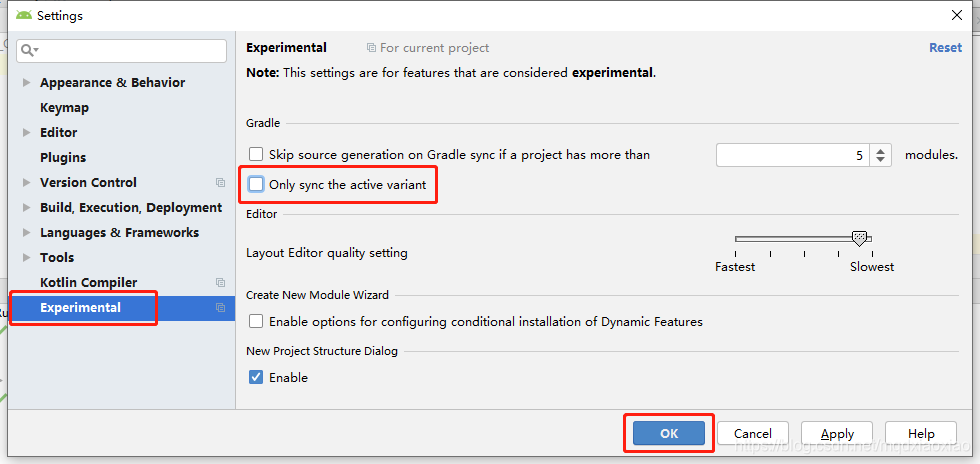Click Layout Editor quality slider handle
980x464 pixels.
860,238
